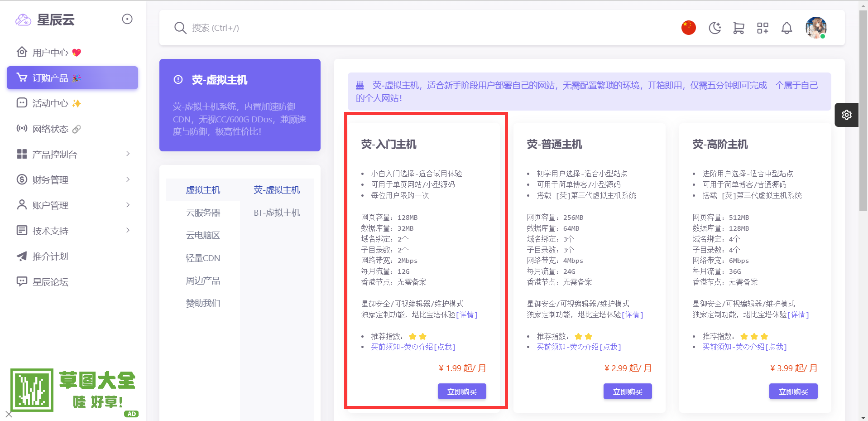Toggle sidebar pin circle icon
The height and width of the screenshot is (421, 868).
pos(127,19)
